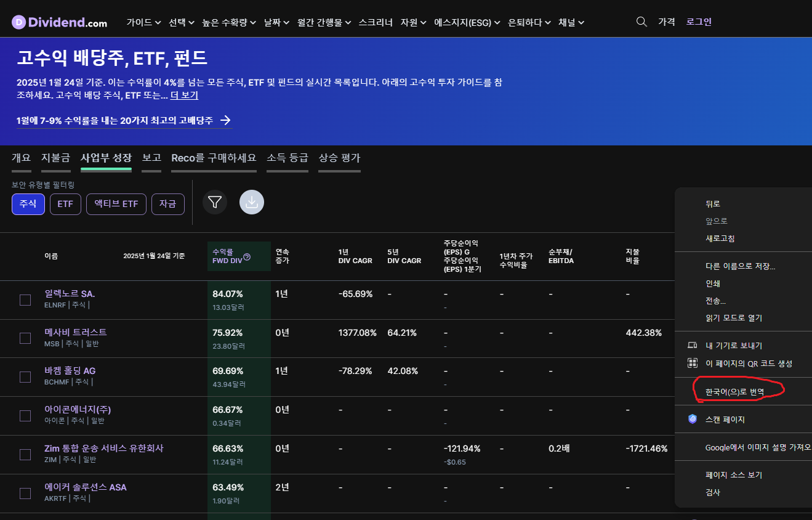Open the 에이커 솔루션스 ASA stock link
This screenshot has height=520, width=812.
[x=86, y=487]
